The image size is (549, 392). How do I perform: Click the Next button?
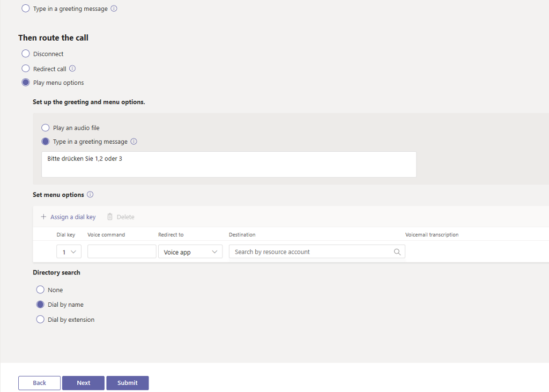click(x=83, y=383)
